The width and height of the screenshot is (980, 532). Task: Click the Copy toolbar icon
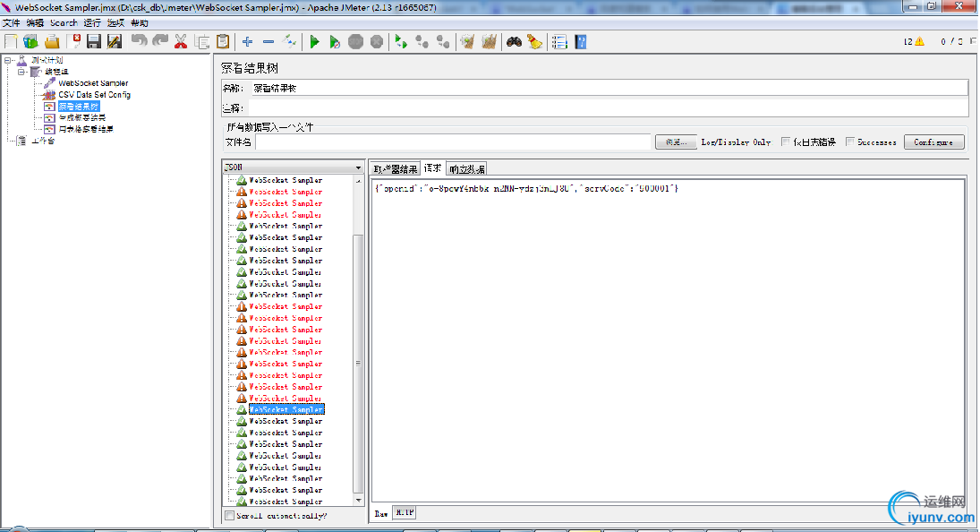coord(202,42)
